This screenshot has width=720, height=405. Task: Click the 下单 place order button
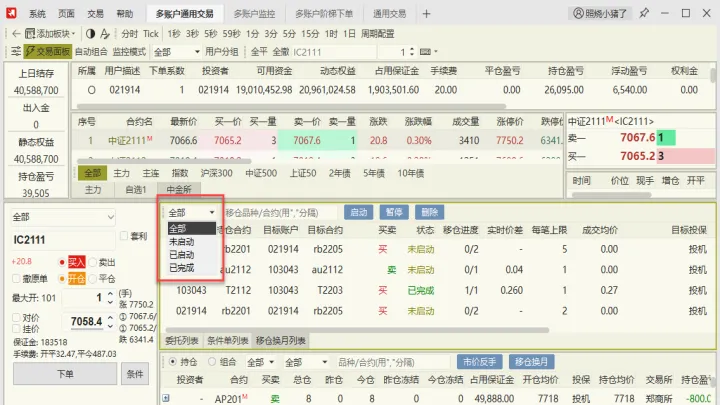[65, 374]
